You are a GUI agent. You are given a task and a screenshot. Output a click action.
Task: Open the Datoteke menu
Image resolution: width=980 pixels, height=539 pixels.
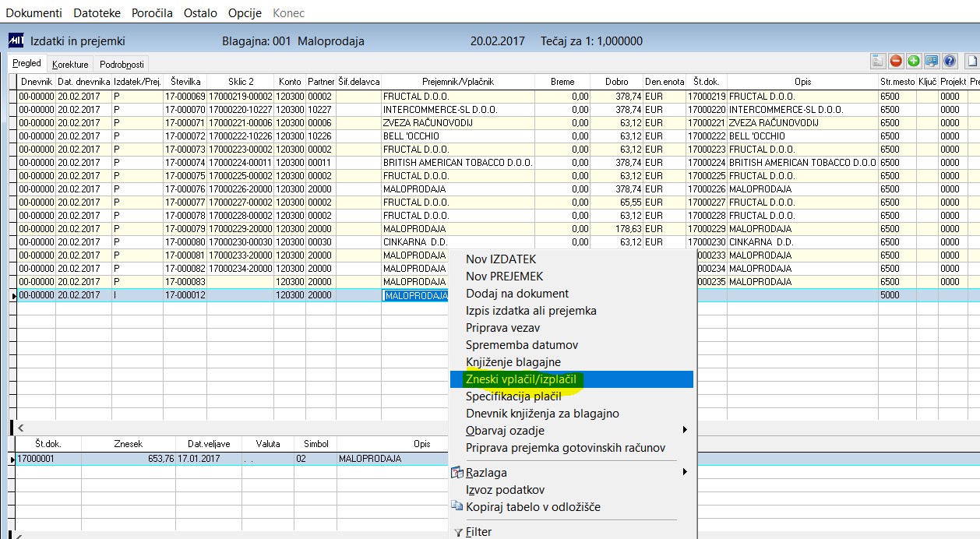[x=95, y=13]
